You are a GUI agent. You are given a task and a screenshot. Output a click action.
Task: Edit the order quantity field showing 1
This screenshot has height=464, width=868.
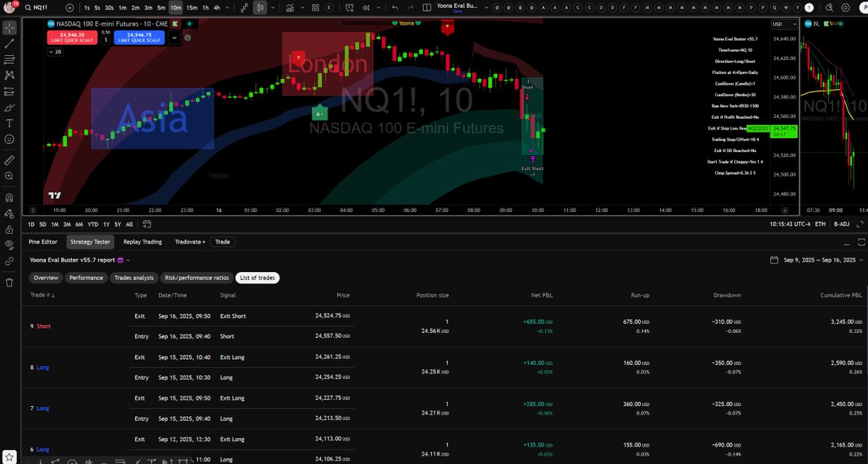(x=106, y=40)
